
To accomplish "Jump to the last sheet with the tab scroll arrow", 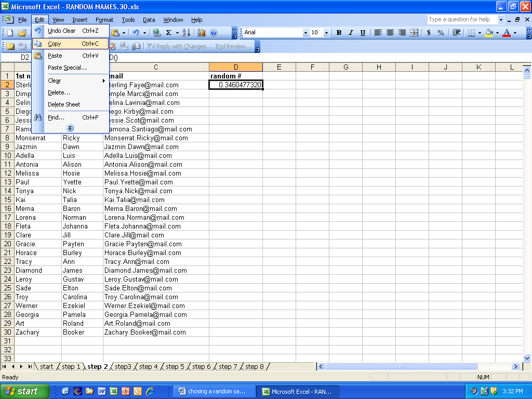I will (x=30, y=366).
